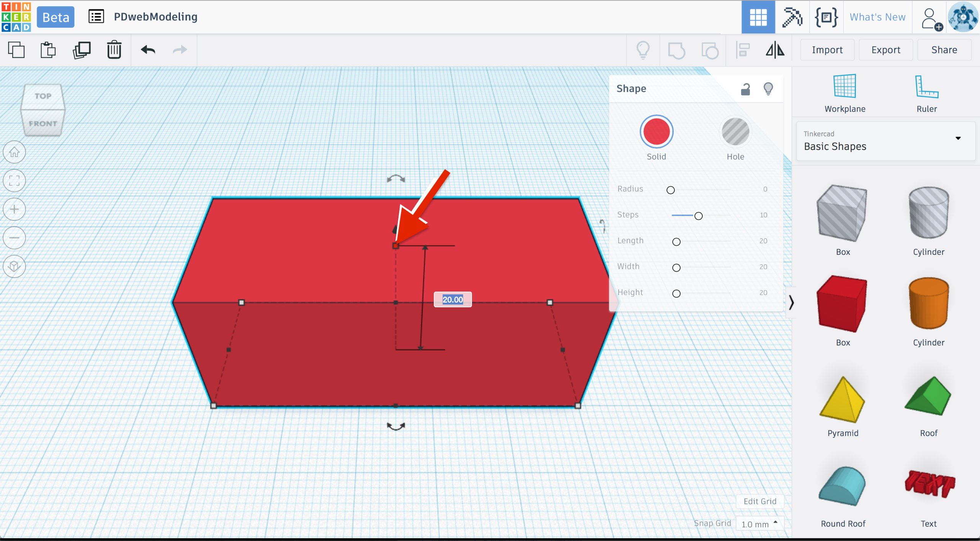Select the Mirror tool icon
The image size is (980, 541).
tap(775, 50)
